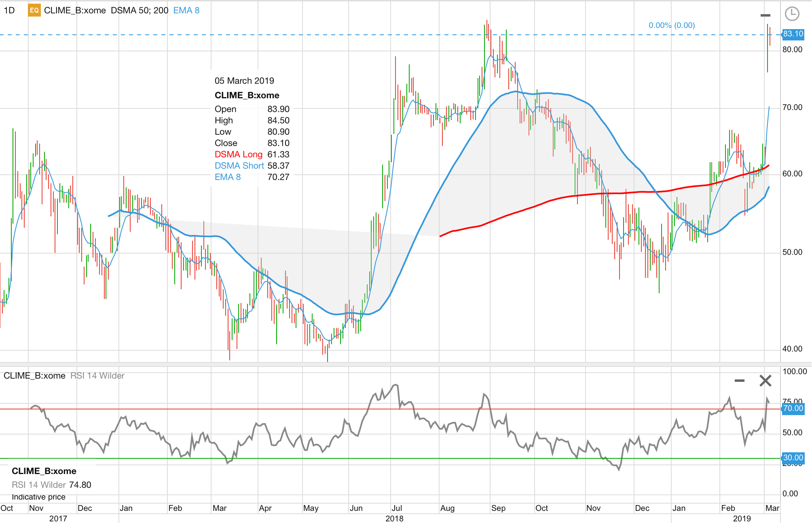Close the RSI indicator panel with X
Image resolution: width=812 pixels, height=523 pixels.
(x=765, y=381)
